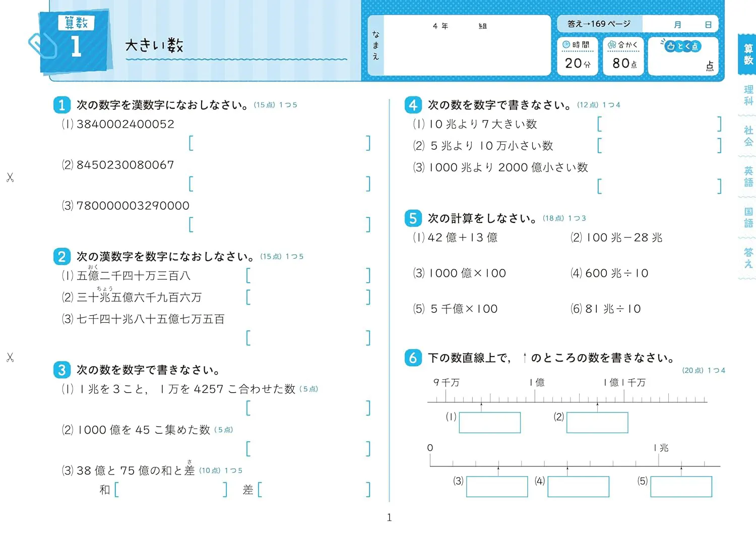Image resolution: width=756 pixels, height=535 pixels.
Task: Click the clock icon next to 時間
Action: click(x=566, y=45)
